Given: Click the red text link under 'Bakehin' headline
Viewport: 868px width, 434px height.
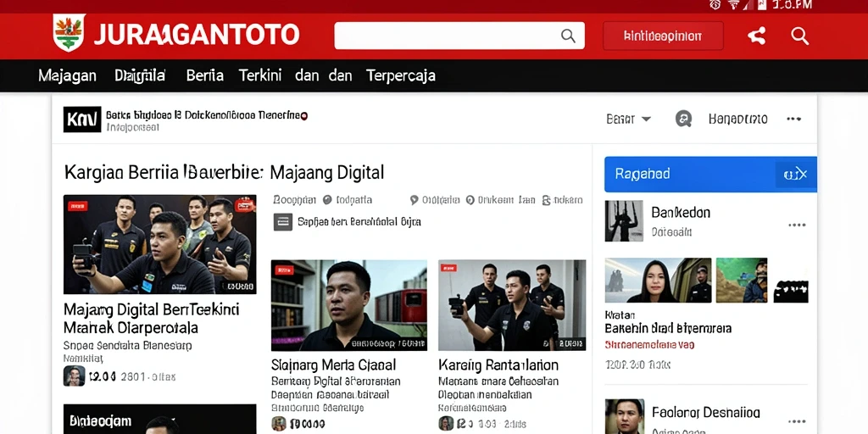Looking at the screenshot, I should [649, 345].
